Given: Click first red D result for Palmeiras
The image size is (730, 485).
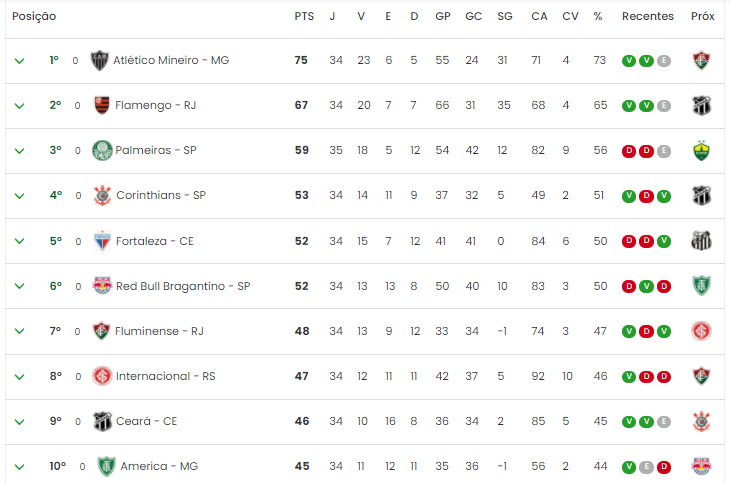Looking at the screenshot, I should tap(629, 151).
